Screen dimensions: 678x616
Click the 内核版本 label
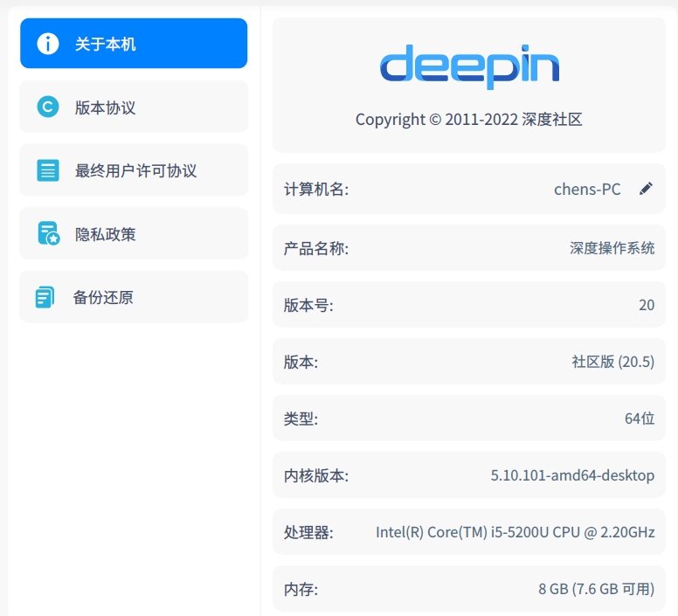coord(316,475)
